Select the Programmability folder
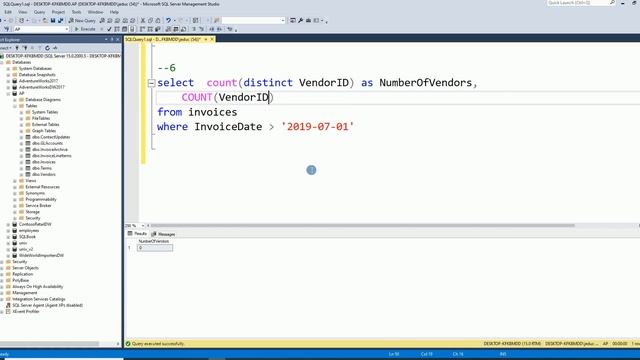This screenshot has height=360, width=640. point(41,199)
